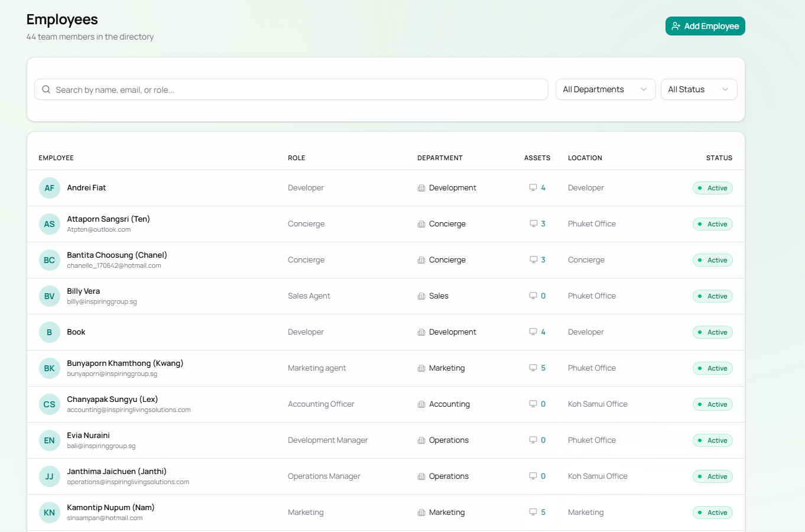This screenshot has height=532, width=805.
Task: Open the employee name Attaporn Sangsri (Ten)
Action: point(108,219)
